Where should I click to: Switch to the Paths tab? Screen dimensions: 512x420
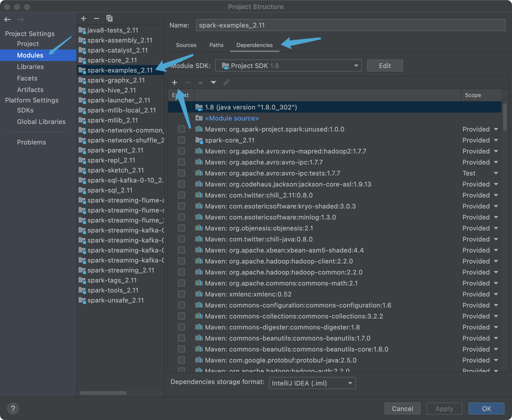coord(216,45)
